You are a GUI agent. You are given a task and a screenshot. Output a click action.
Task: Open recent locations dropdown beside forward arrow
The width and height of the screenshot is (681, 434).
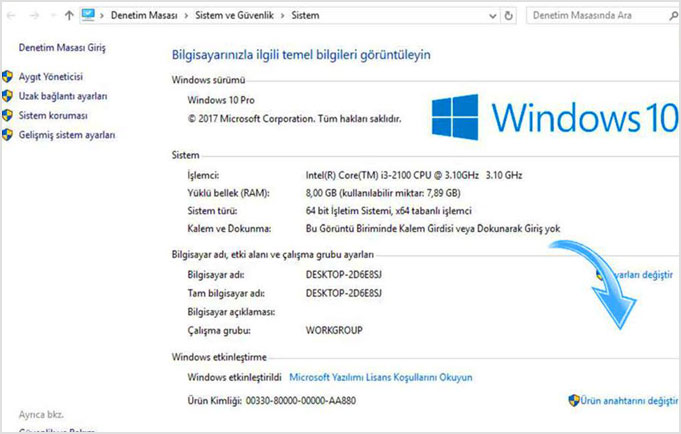pyautogui.click(x=52, y=16)
